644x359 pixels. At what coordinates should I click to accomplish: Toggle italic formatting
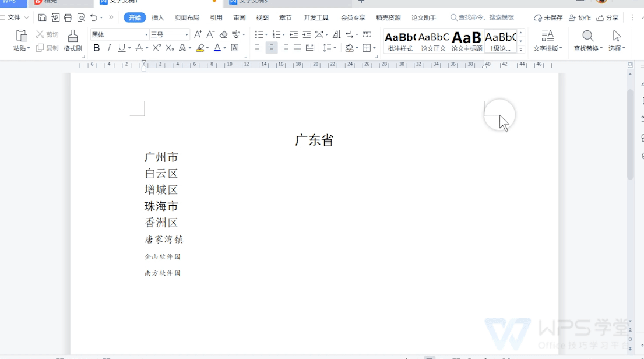tap(108, 48)
